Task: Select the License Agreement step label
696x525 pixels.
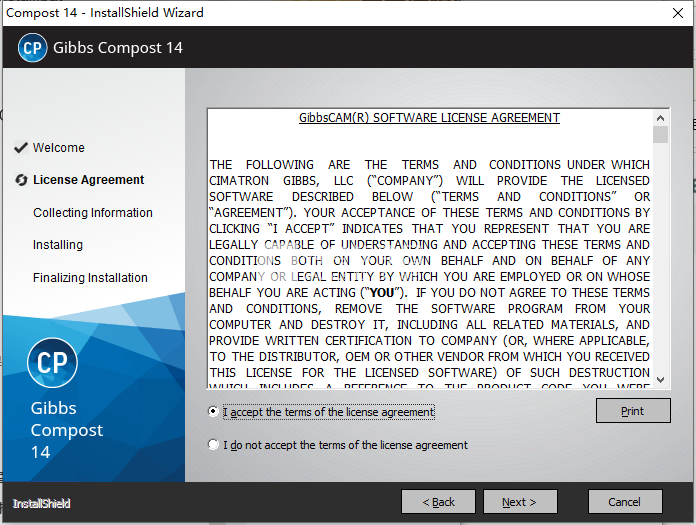Action: click(x=89, y=180)
